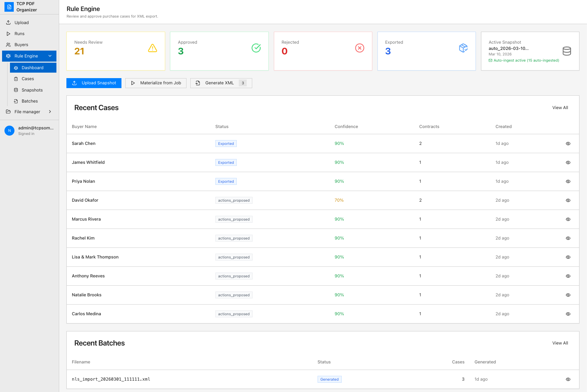The image size is (587, 392).
Task: View Sarah Chen case via eye icon
Action: click(x=568, y=144)
